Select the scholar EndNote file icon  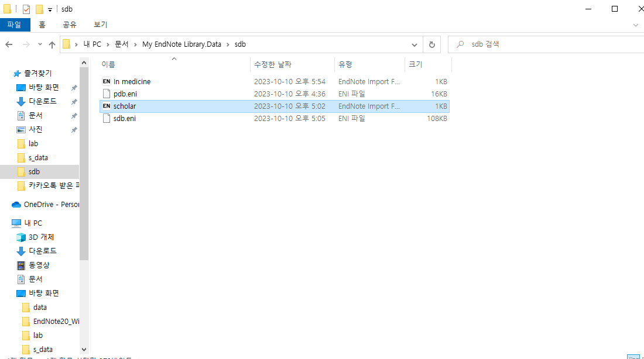coord(107,106)
